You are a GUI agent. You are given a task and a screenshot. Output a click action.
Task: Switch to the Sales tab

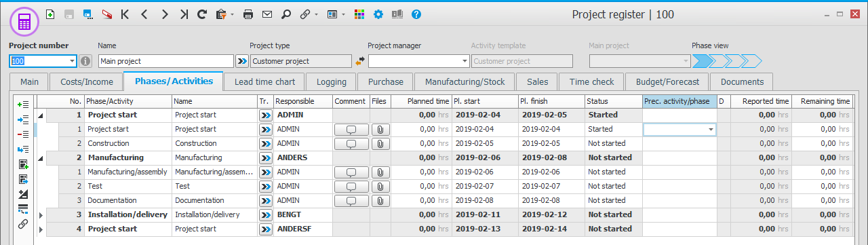click(537, 82)
